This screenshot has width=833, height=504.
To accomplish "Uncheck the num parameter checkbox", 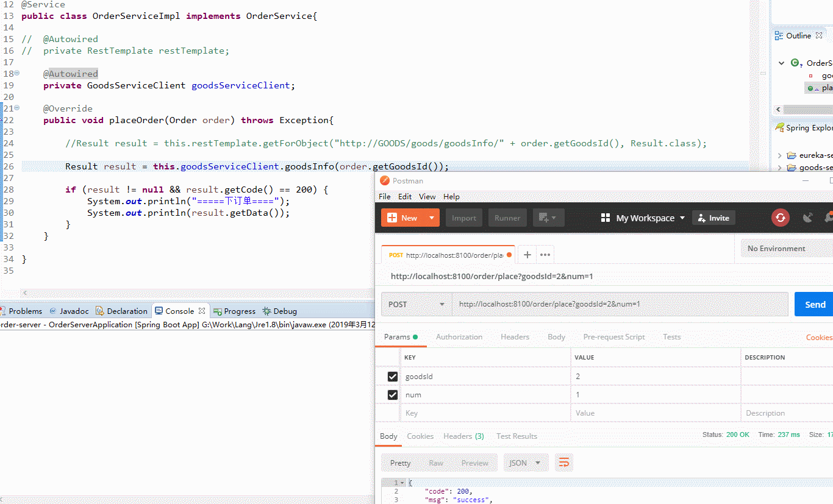I will coord(393,395).
